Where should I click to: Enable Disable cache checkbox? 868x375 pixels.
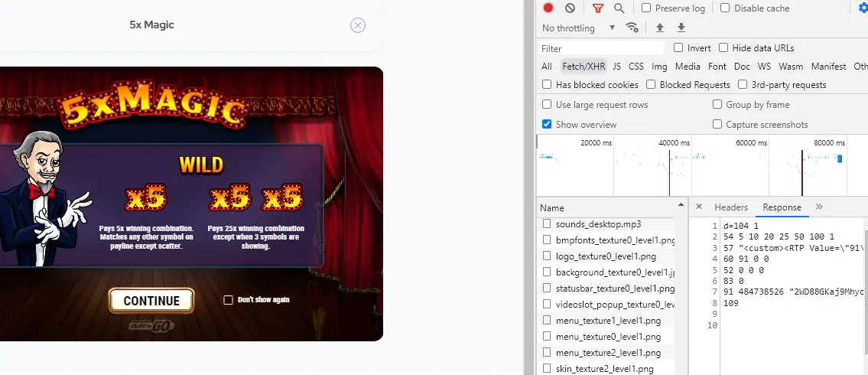click(x=725, y=8)
